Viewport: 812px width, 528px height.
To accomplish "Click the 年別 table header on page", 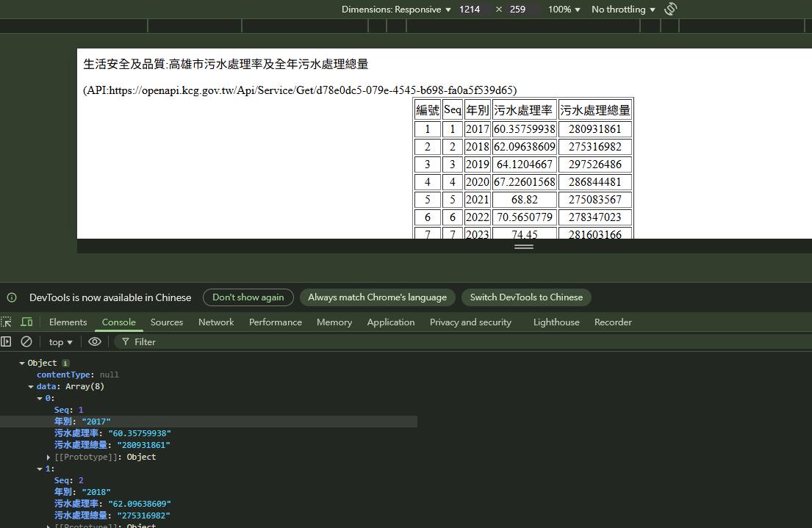I will click(478, 109).
